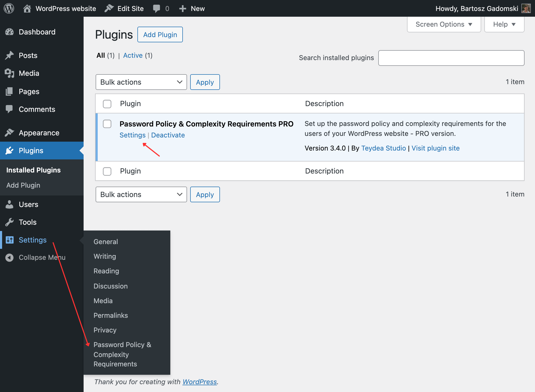The height and width of the screenshot is (392, 535).
Task: Filter plugins by All
Action: coord(101,55)
